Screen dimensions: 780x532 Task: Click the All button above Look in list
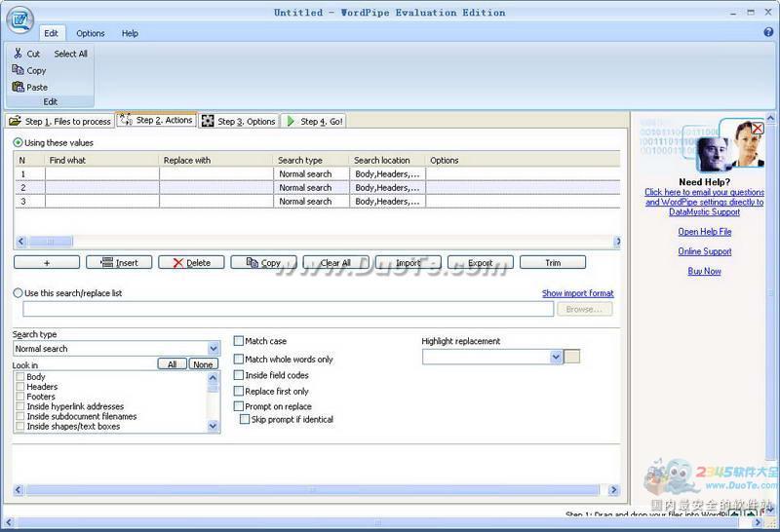(x=173, y=364)
